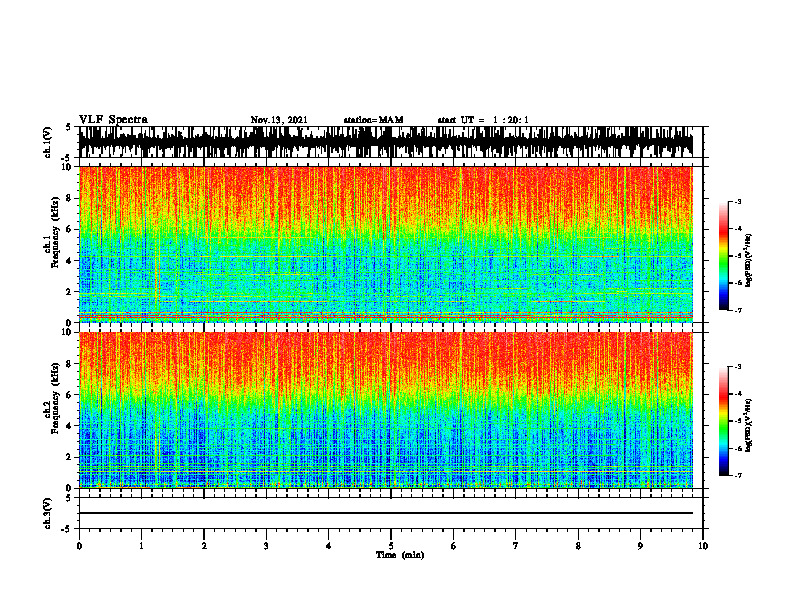Click the ch.3(V) axis "-5" tick label
The width and height of the screenshot is (792, 612).
coord(67,529)
